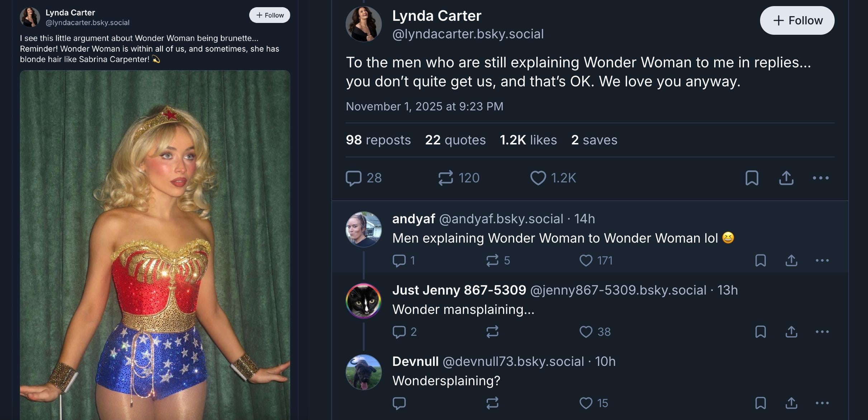
Task: Open more options on Devnull's reply
Action: tap(822, 403)
